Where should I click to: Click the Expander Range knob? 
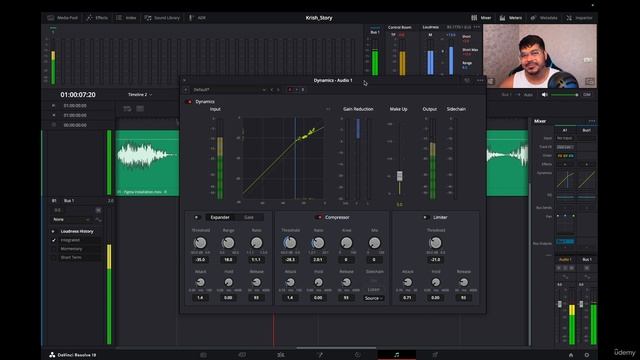click(x=228, y=243)
